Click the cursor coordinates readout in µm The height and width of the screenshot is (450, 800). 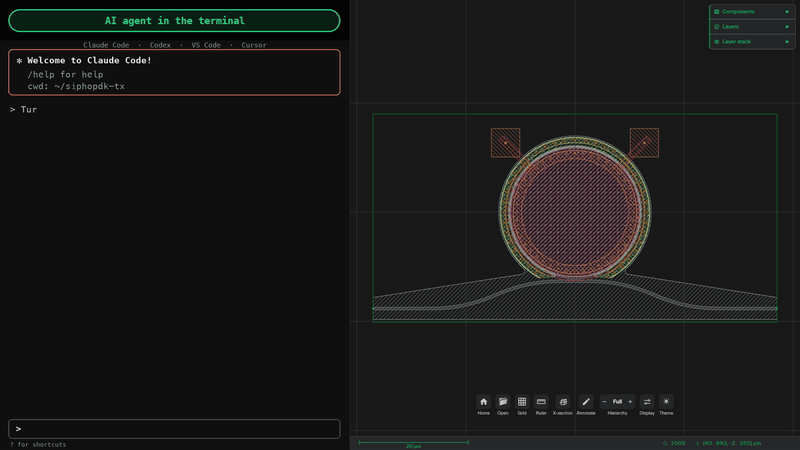pyautogui.click(x=728, y=443)
